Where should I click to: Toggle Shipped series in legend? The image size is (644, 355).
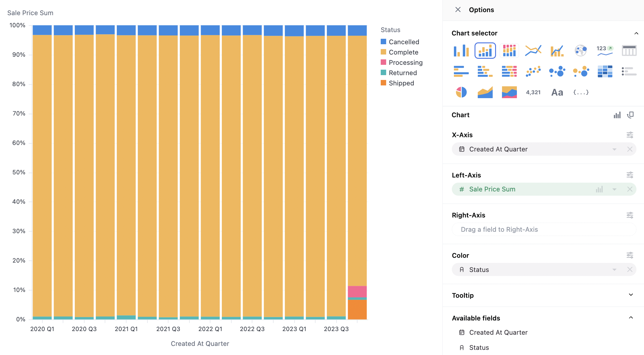pyautogui.click(x=401, y=83)
